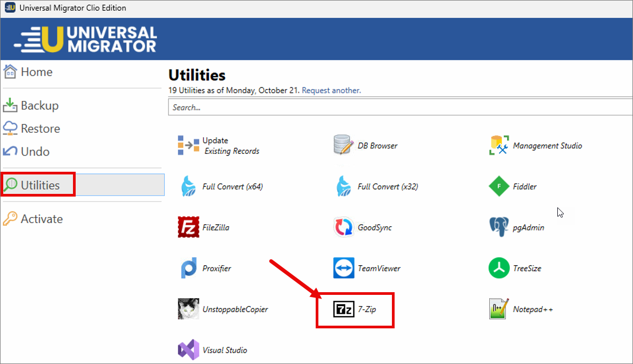
Task: Click the 'Management Studio' label
Action: pos(548,145)
